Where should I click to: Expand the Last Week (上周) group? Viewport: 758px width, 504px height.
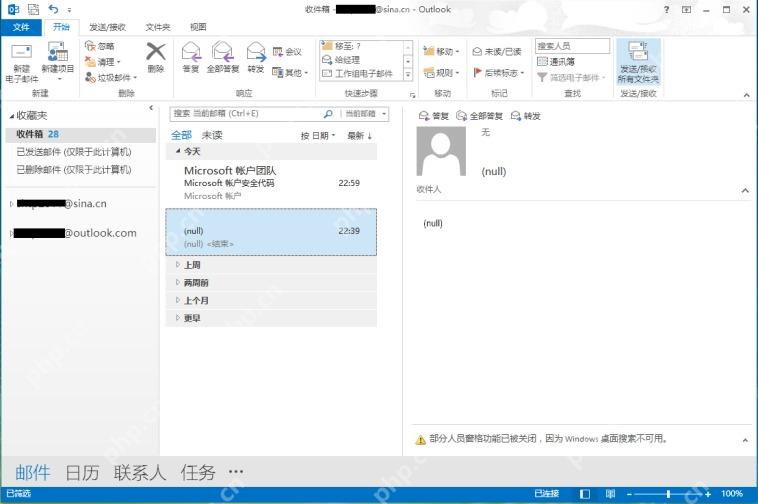pos(178,265)
